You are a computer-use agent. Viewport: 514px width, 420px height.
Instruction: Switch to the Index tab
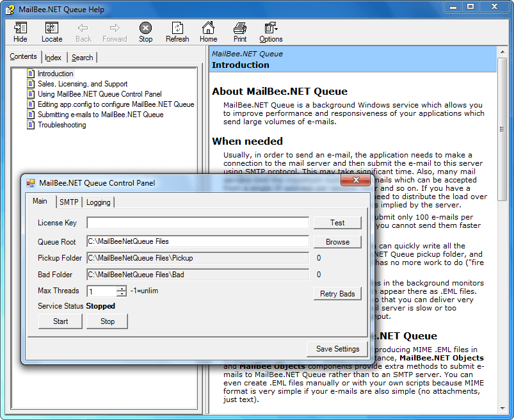click(53, 58)
